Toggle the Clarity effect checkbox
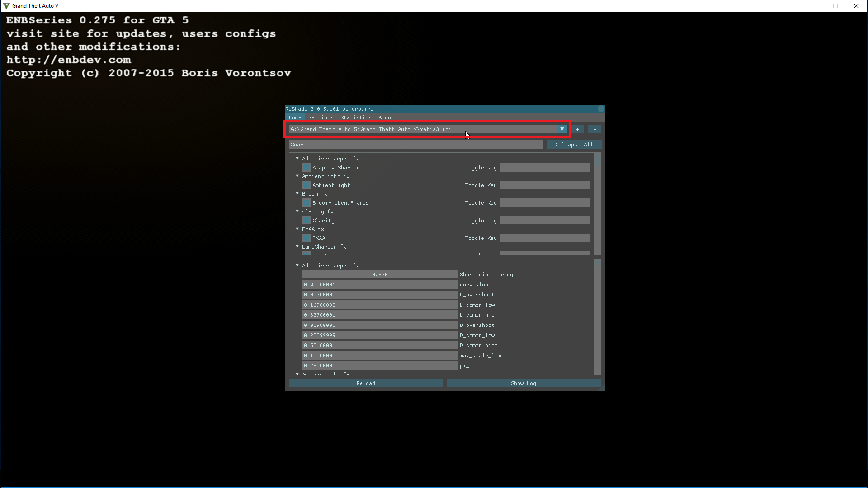The width and height of the screenshot is (868, 488). (307, 221)
